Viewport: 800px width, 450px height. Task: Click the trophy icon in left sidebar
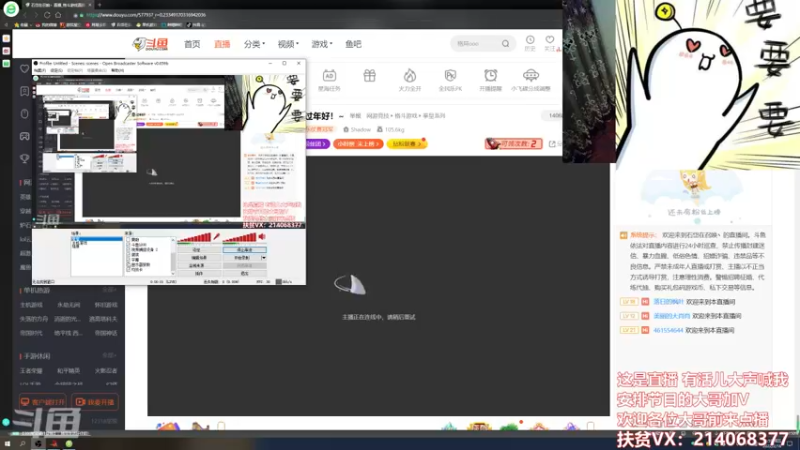(x=24, y=159)
